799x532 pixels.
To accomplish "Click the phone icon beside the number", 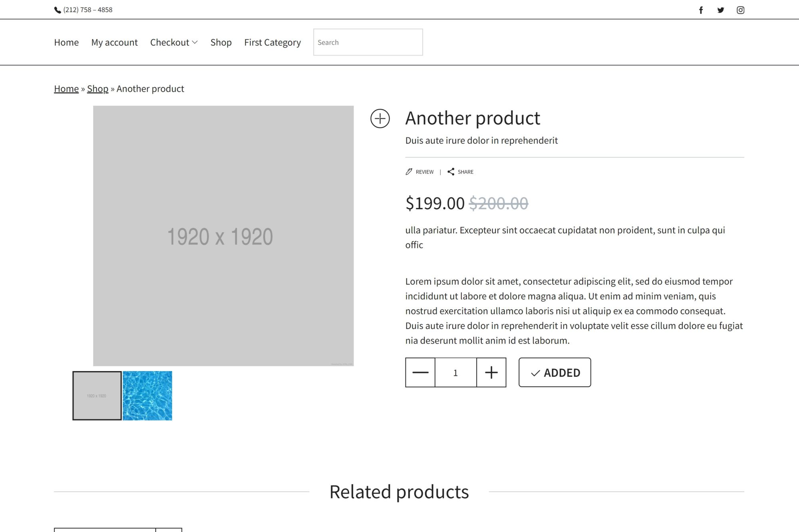I will point(58,10).
